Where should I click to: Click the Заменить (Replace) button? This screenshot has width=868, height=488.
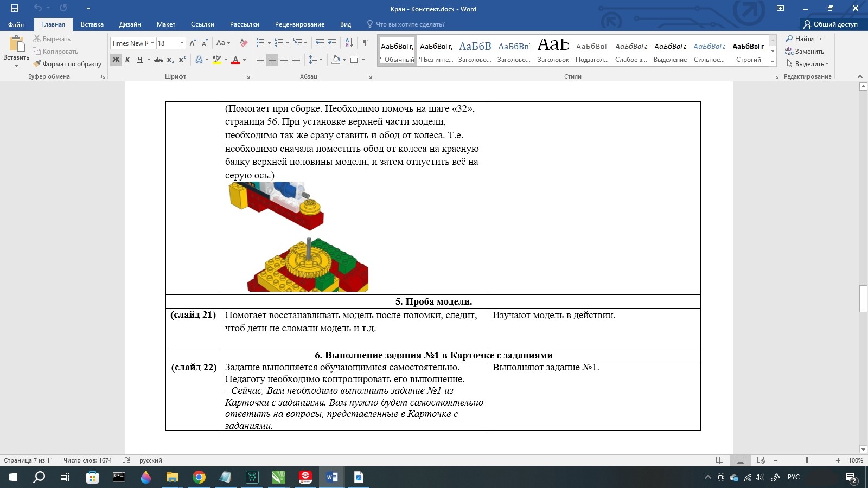click(x=805, y=52)
